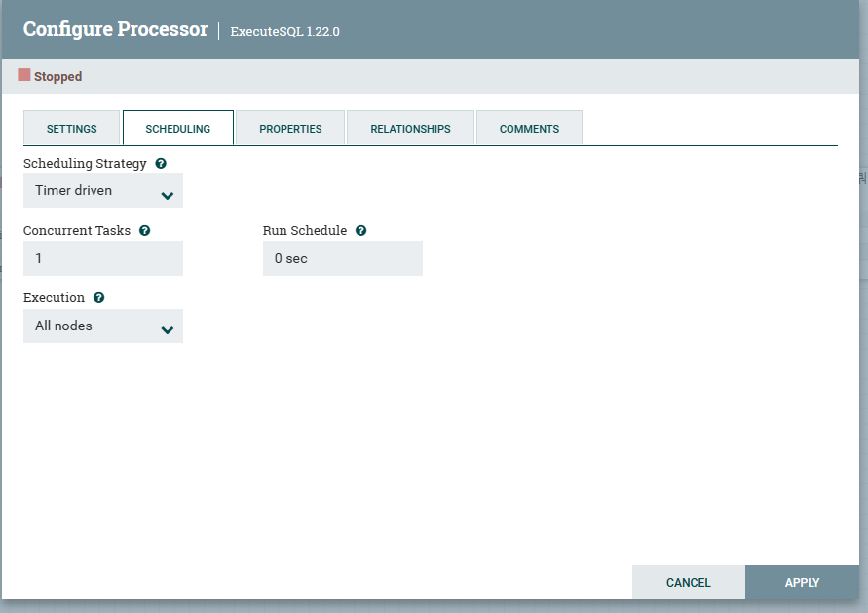Select the Scheduling Strategy label
Screen dimensions: 868x613
[85, 164]
